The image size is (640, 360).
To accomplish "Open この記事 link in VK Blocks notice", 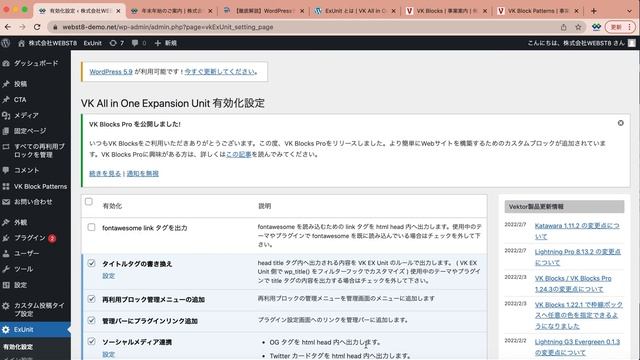I will point(239,154).
